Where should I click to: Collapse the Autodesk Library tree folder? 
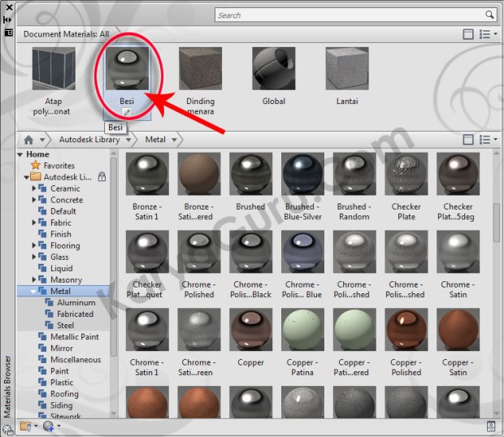[x=26, y=177]
